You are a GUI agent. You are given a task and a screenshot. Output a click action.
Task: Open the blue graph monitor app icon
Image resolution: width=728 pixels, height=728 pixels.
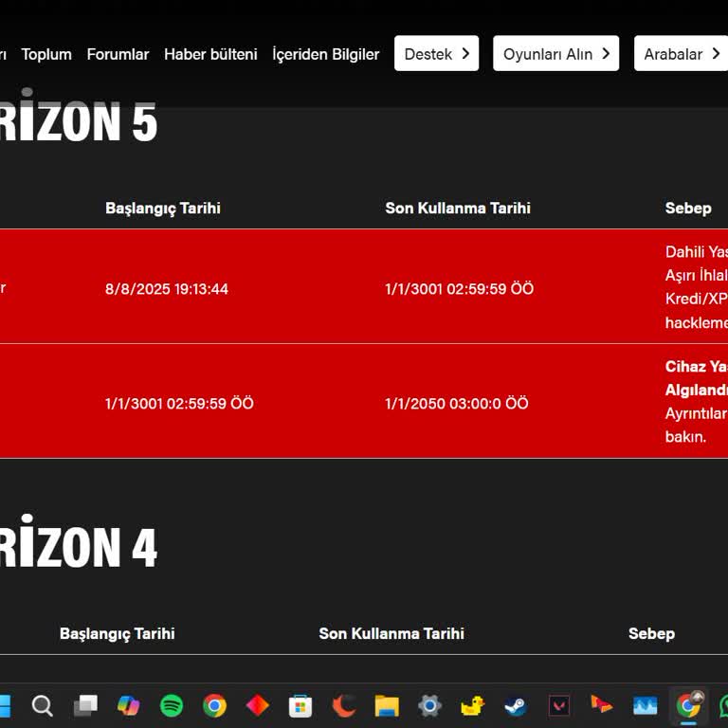tap(645, 705)
